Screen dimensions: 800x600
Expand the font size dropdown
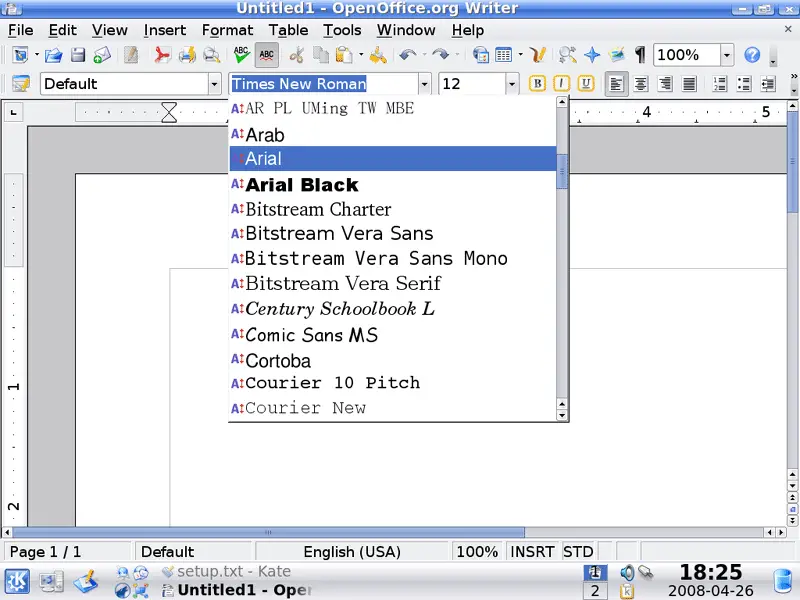point(512,84)
